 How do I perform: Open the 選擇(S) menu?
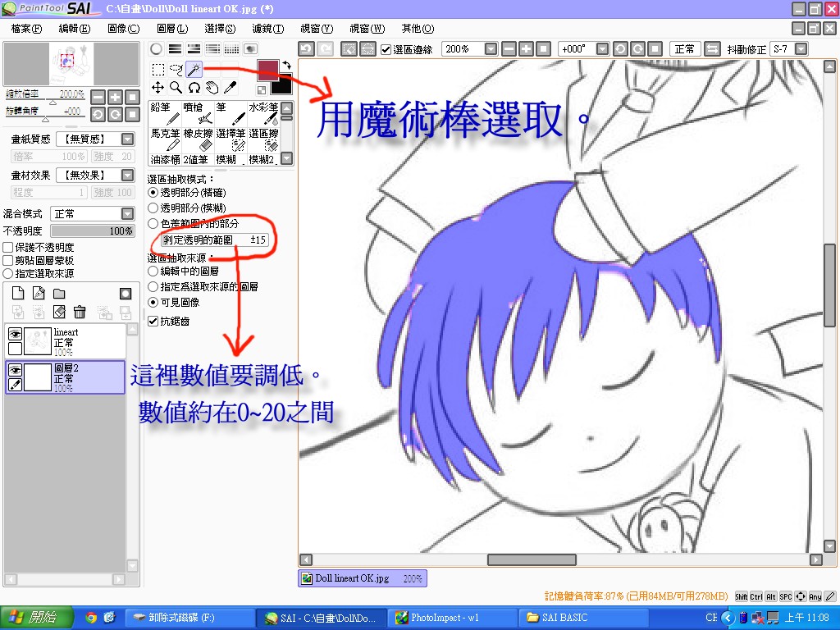(x=220, y=29)
